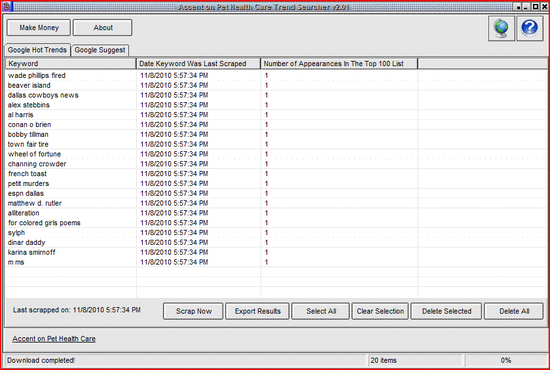Image resolution: width=550 pixels, height=370 pixels.
Task: Select the 'french toast' row
Action: coord(276,174)
